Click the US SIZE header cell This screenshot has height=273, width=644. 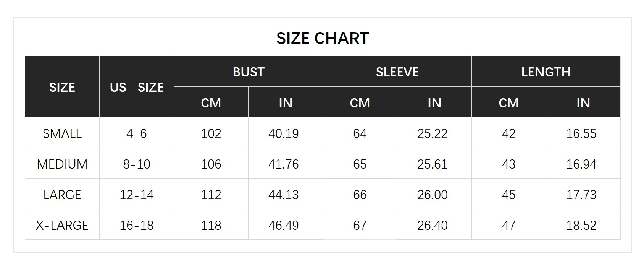point(137,87)
